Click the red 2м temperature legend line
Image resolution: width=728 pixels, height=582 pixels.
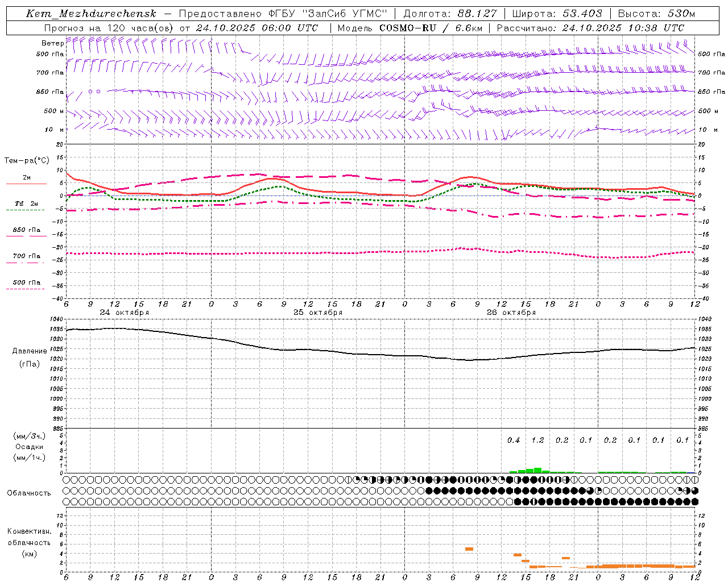pyautogui.click(x=26, y=184)
